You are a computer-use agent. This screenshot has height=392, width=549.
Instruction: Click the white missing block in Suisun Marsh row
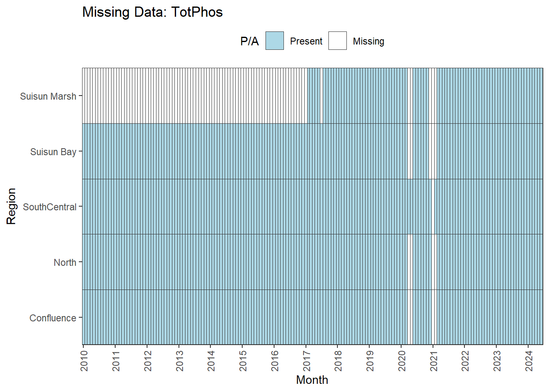(194, 96)
